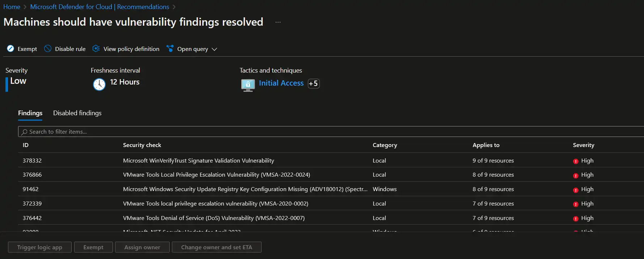Open Windows Security Update Registry Key finding

coord(245,189)
